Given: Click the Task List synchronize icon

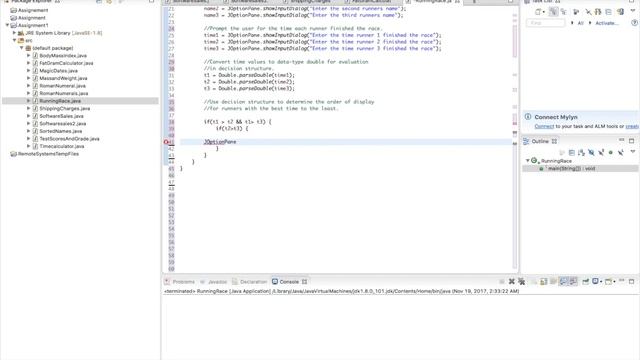Looking at the screenshot, I should click(x=588, y=12).
